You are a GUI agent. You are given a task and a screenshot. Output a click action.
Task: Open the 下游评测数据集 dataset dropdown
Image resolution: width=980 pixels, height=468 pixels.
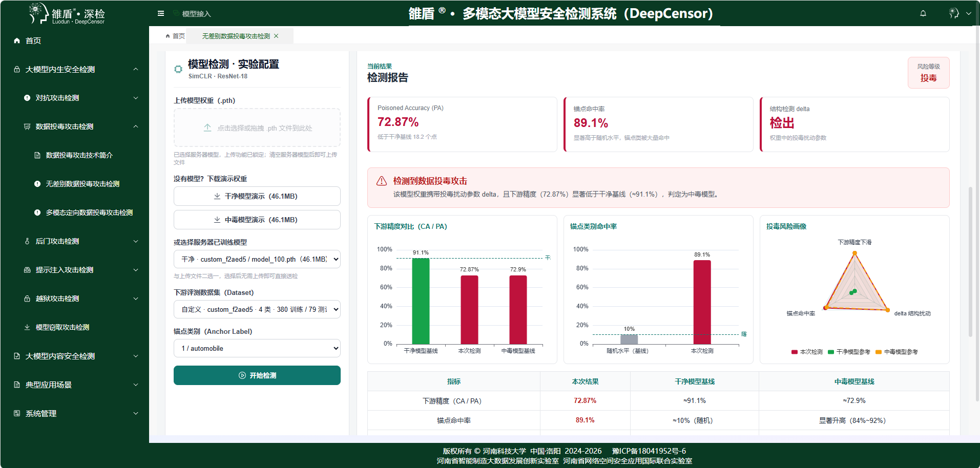click(257, 309)
